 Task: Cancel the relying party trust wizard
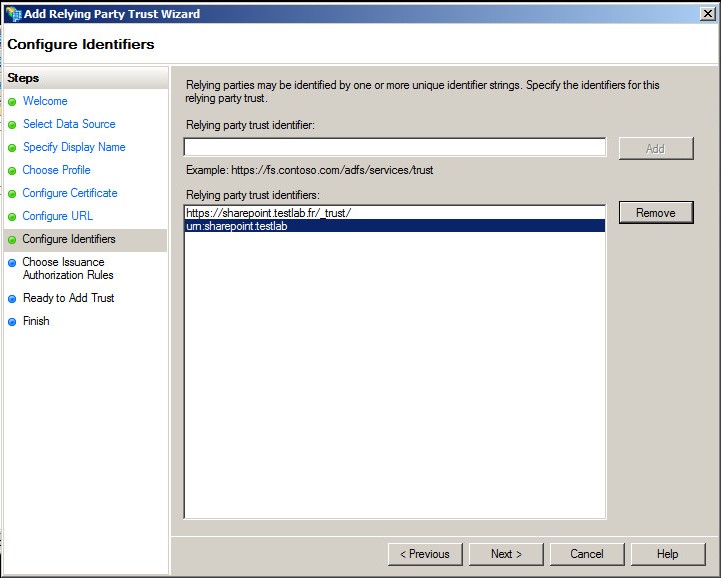[x=587, y=554]
